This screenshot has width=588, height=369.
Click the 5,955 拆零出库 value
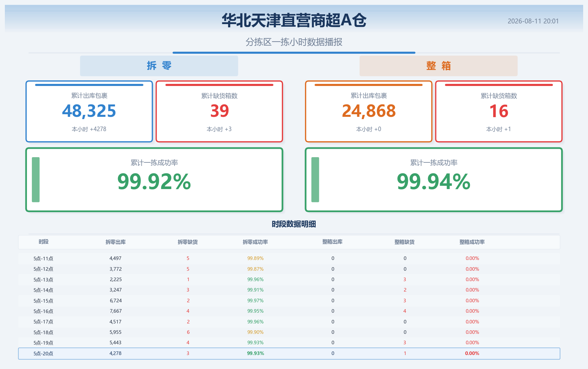115,332
